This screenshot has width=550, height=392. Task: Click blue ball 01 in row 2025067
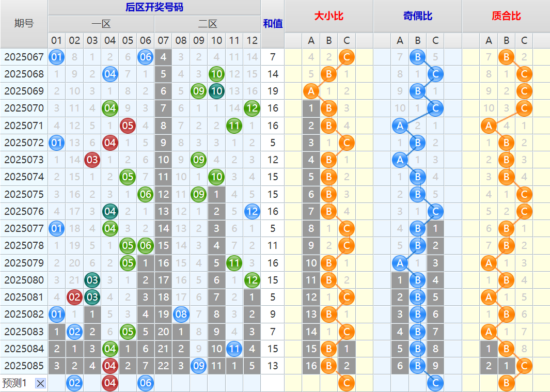click(x=56, y=57)
